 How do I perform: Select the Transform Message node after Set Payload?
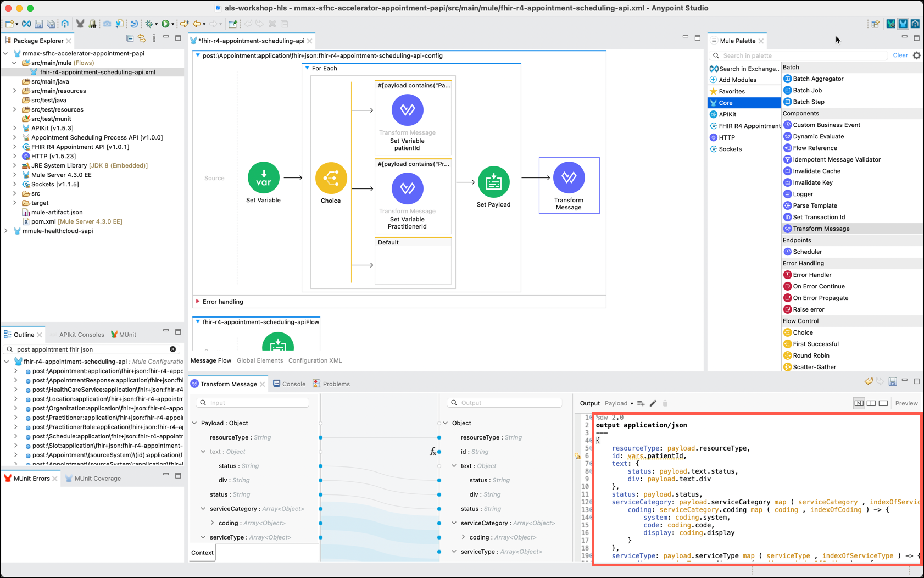coord(569,185)
